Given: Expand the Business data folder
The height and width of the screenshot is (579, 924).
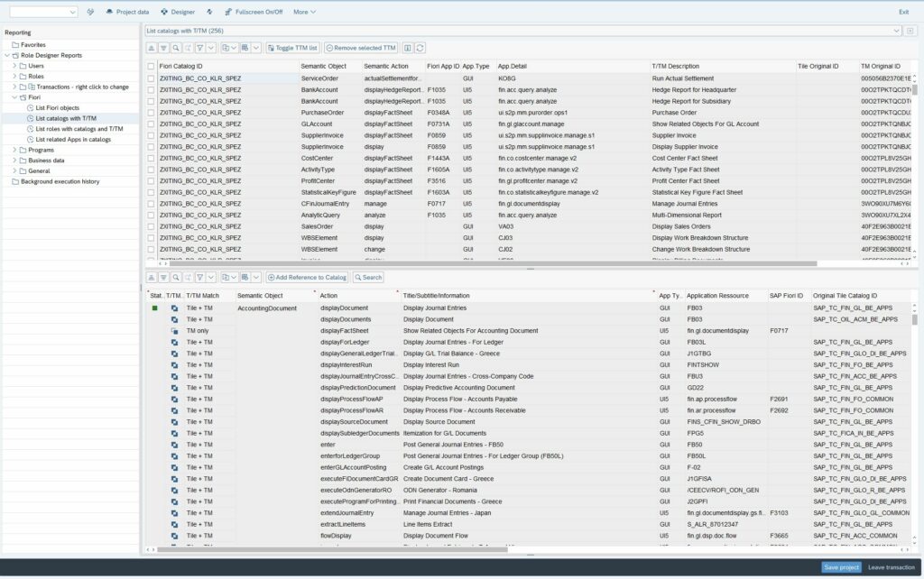Looking at the screenshot, I should (x=14, y=161).
